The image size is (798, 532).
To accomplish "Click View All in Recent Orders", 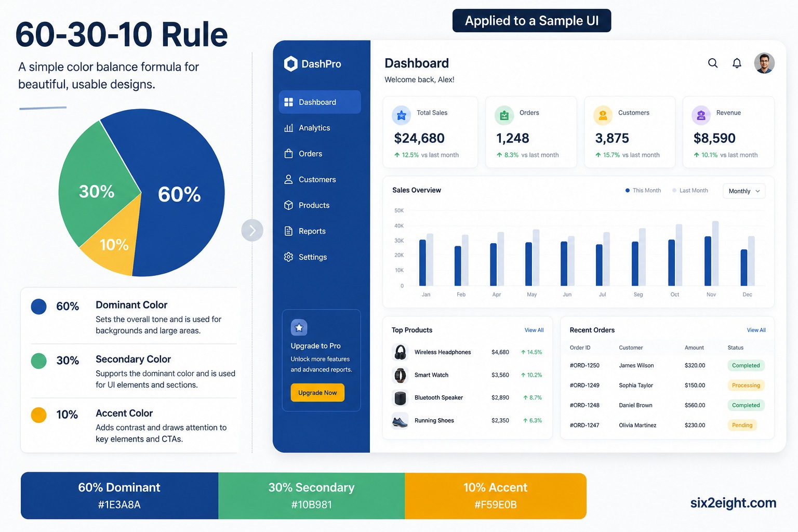I will [756, 330].
